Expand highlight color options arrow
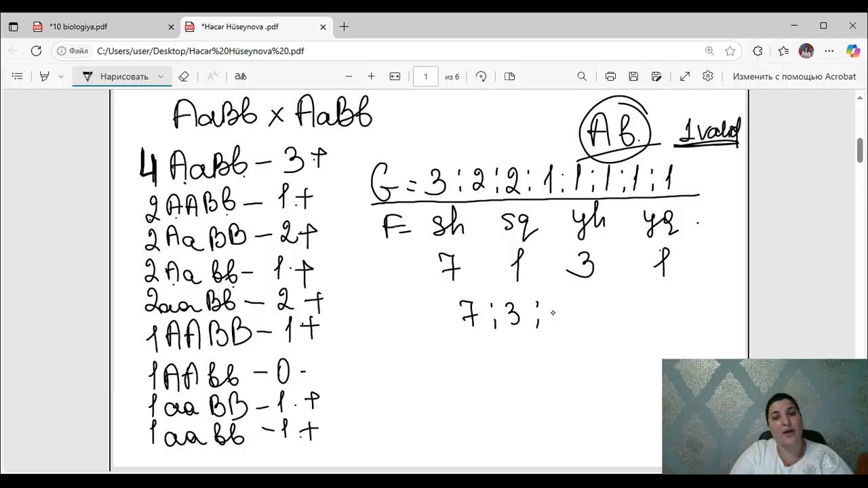This screenshot has width=868, height=488. pyautogui.click(x=60, y=77)
